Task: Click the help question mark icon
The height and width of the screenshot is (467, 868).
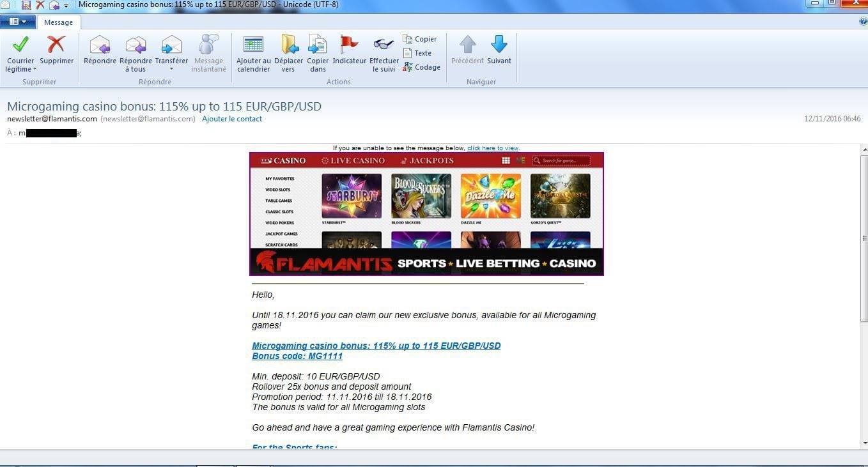Action: (x=864, y=22)
